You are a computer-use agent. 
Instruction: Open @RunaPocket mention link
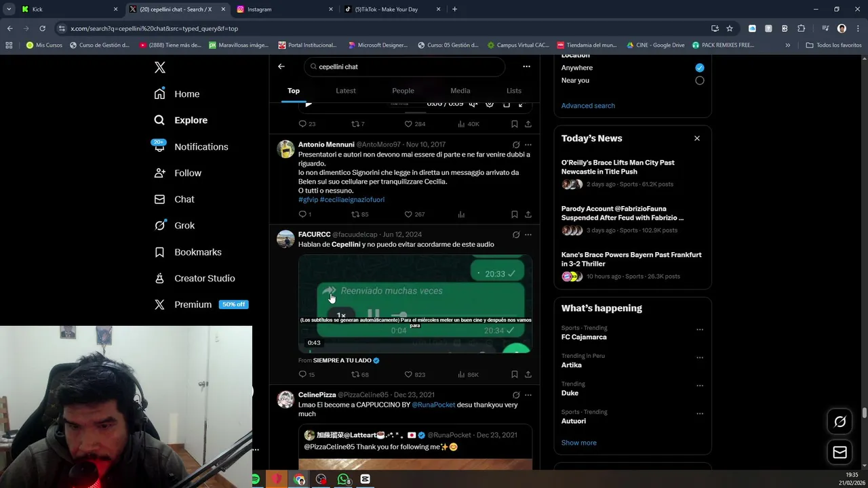[x=433, y=405]
